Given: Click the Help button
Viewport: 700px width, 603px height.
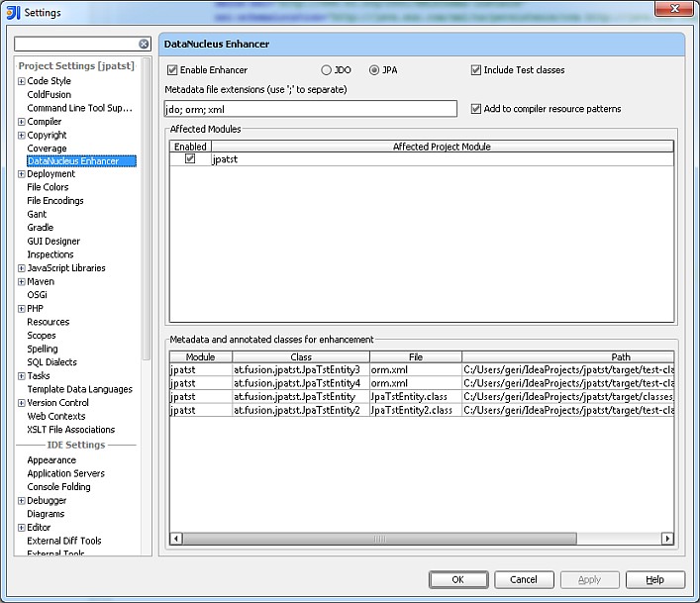Looking at the screenshot, I should [x=655, y=580].
